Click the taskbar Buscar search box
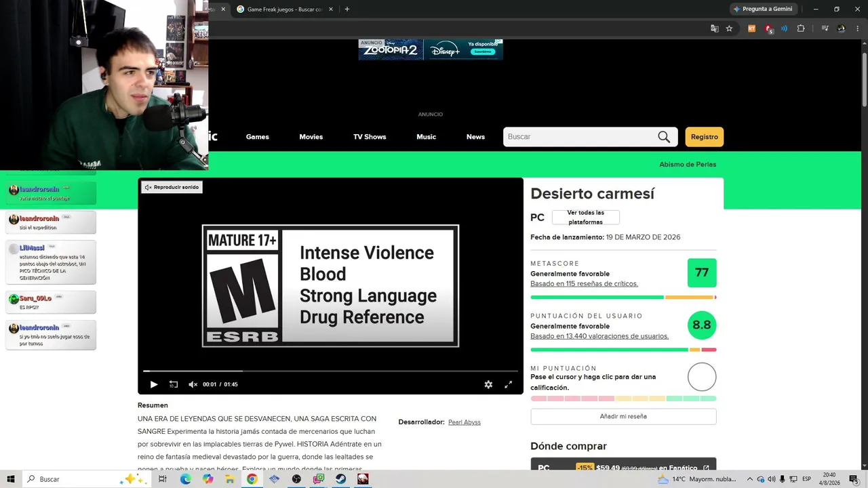 (x=86, y=479)
